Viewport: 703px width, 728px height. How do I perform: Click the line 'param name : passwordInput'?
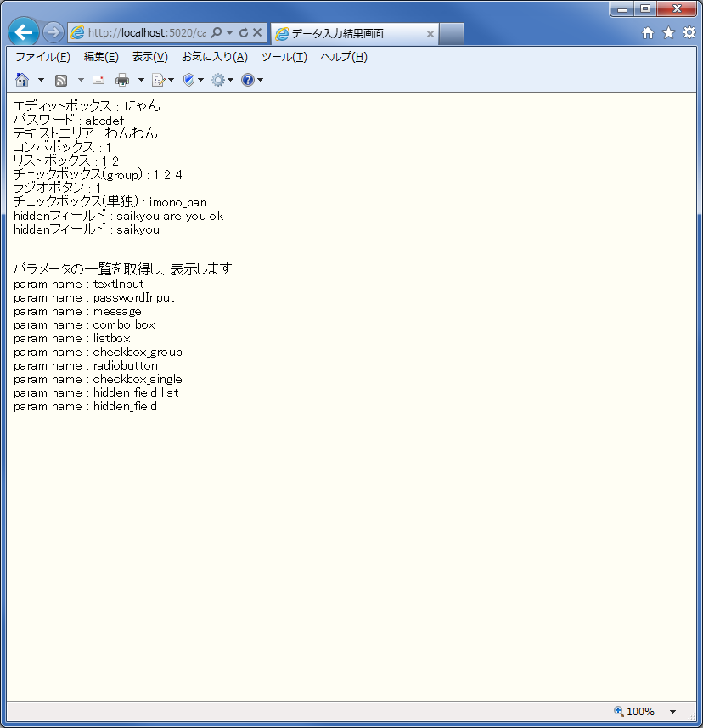93,297
